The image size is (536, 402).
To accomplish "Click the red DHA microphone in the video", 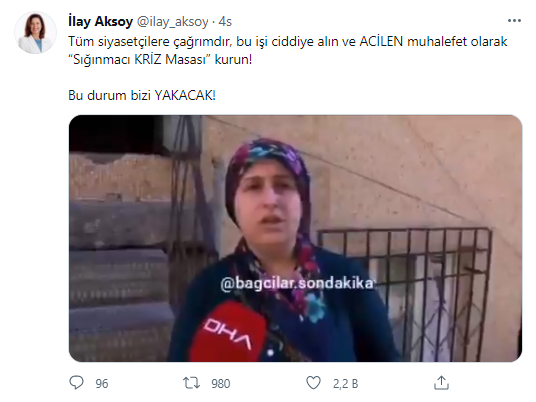I will 227,333.
